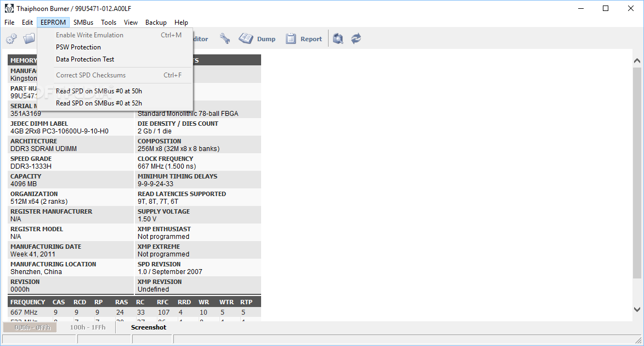Open the Edit menu
This screenshot has width=644, height=346.
tap(27, 22)
